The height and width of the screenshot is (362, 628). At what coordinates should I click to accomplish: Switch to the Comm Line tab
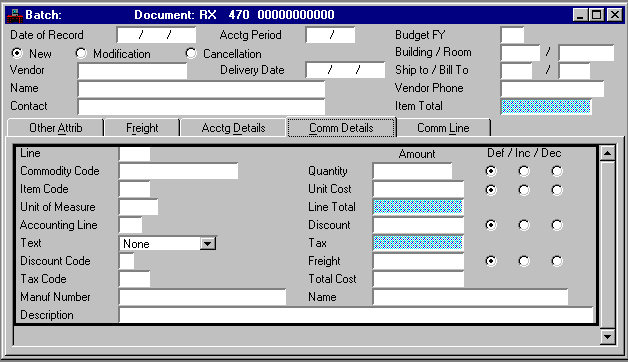(443, 128)
